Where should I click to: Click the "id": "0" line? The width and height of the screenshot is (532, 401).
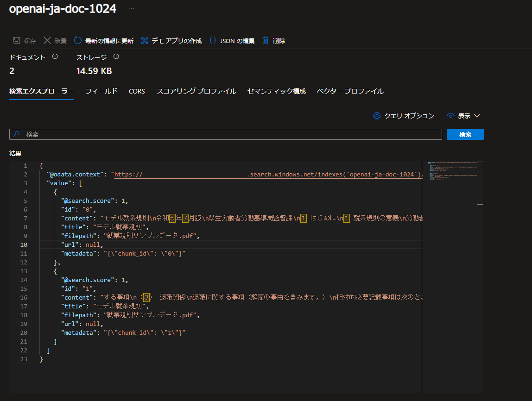pos(78,209)
